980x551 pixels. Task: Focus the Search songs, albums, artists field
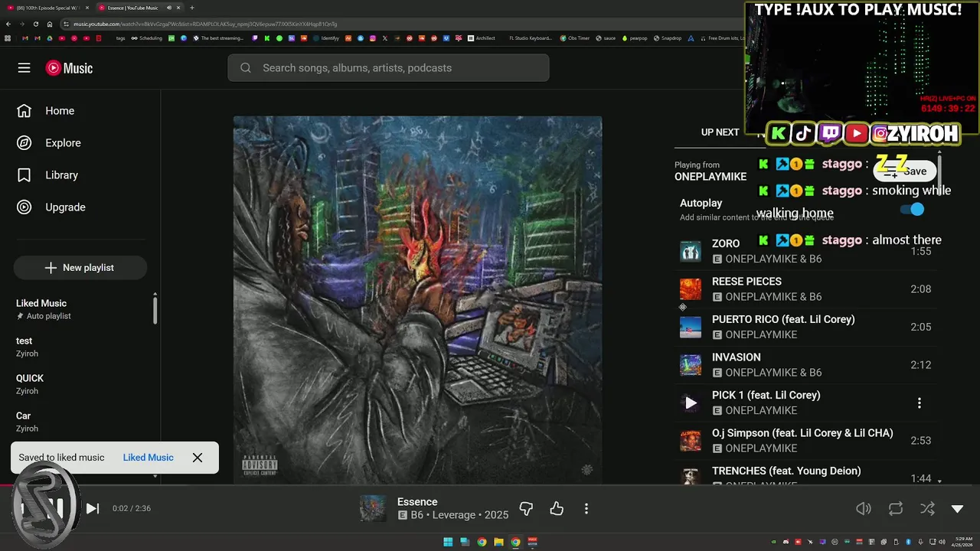(x=388, y=68)
